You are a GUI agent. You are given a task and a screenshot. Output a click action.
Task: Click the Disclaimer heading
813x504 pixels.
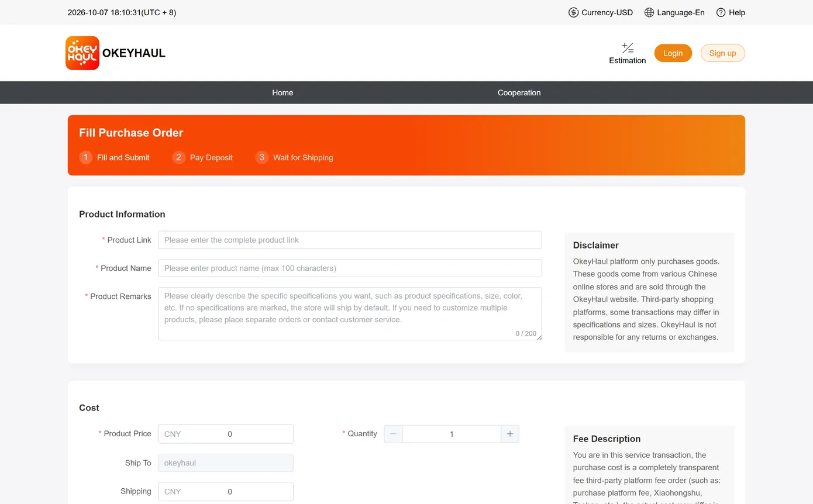(596, 245)
